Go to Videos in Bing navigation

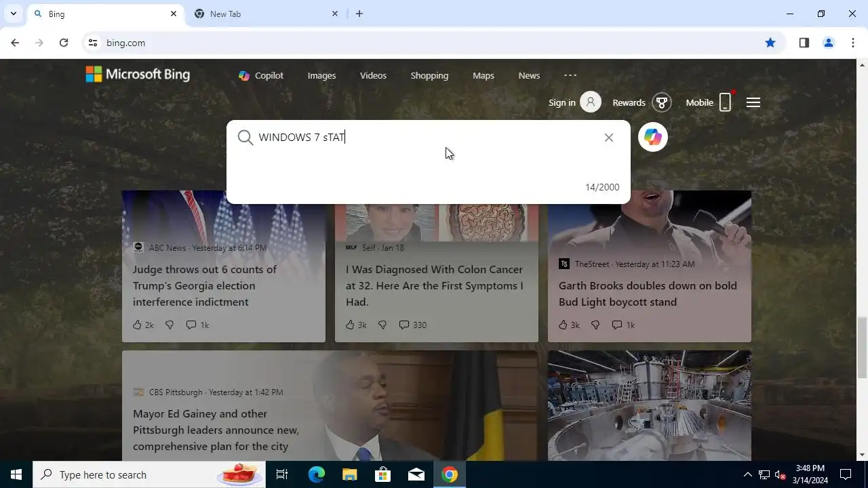(373, 75)
